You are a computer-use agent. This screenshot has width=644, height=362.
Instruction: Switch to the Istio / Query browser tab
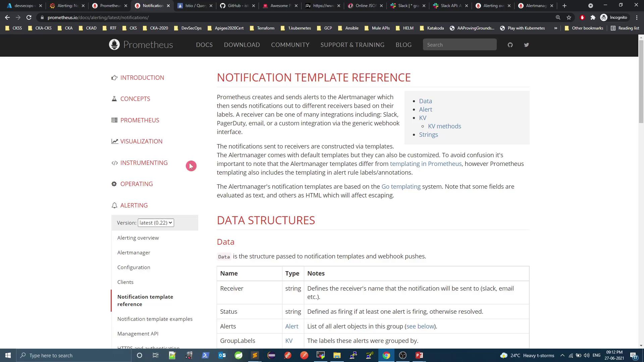point(195,6)
